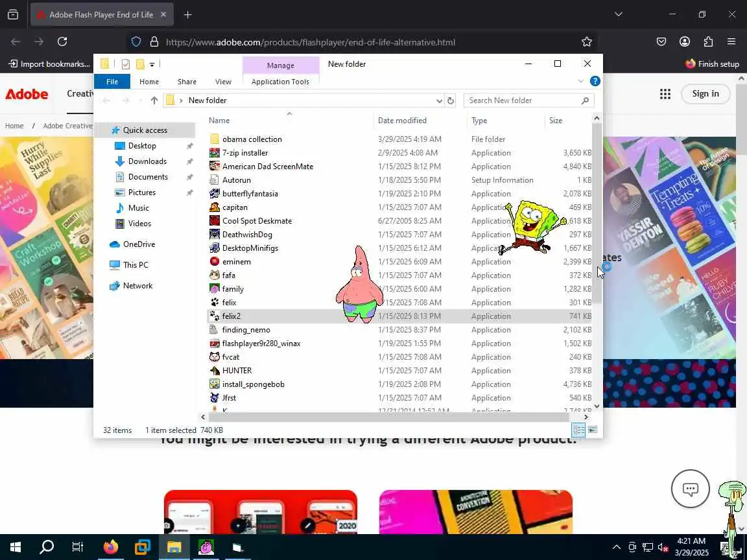The image size is (747, 560).
Task: Select the flashplayer9r280_winax icon
Action: 215,344
